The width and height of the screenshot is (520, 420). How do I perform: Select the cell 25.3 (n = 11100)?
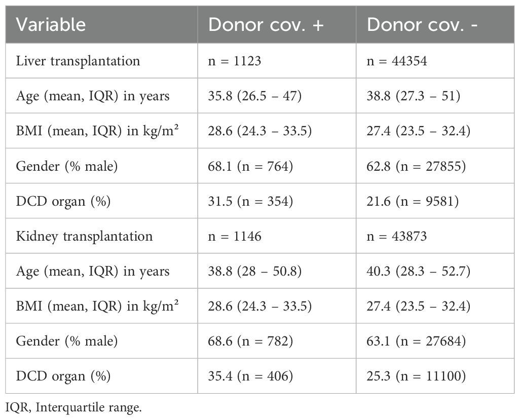416,376
